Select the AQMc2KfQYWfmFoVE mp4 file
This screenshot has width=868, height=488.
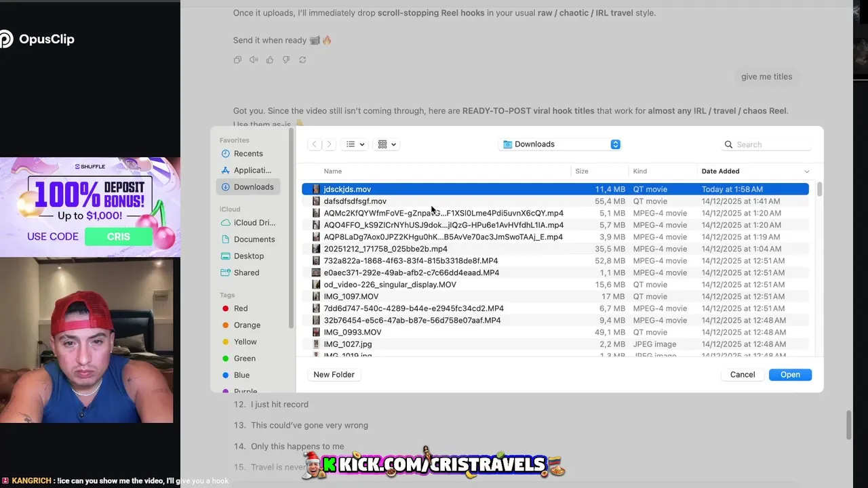pos(555,213)
